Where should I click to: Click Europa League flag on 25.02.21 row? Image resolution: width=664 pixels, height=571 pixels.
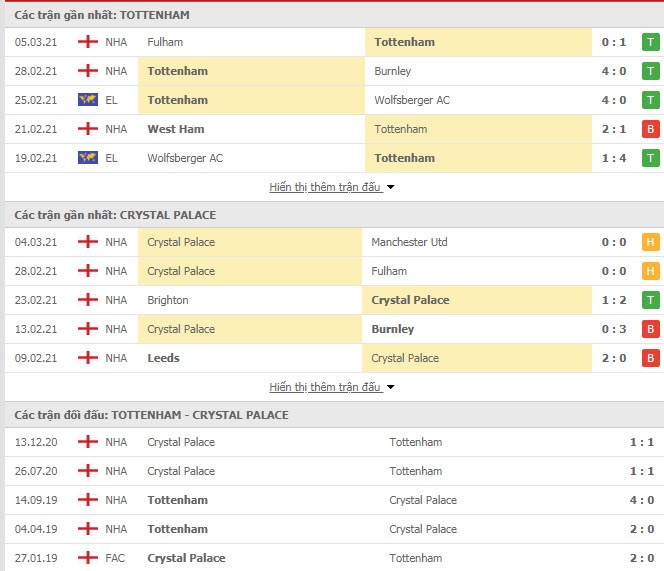coord(88,100)
